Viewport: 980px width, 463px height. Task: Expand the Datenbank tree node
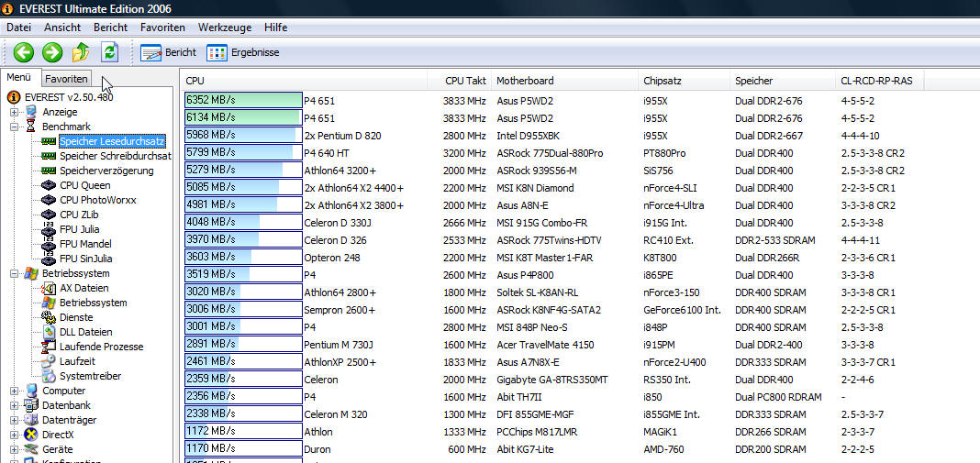point(15,405)
